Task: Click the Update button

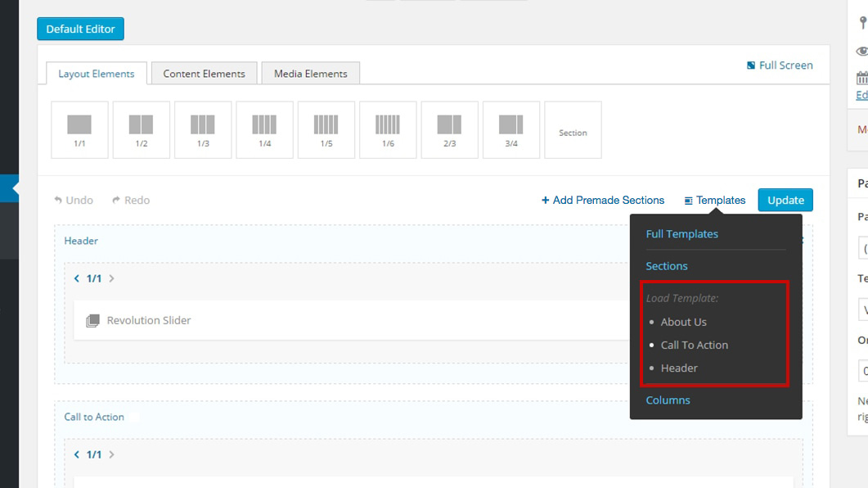Action: coord(785,201)
